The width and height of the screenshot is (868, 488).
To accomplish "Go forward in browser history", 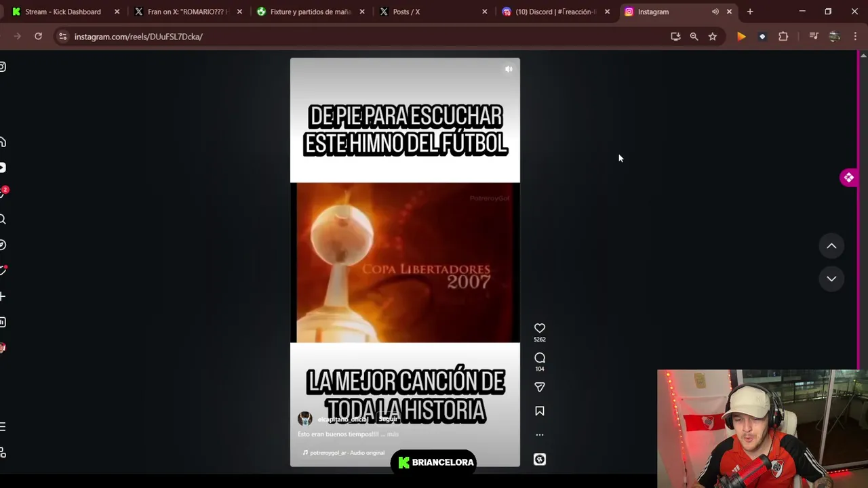I will click(18, 37).
